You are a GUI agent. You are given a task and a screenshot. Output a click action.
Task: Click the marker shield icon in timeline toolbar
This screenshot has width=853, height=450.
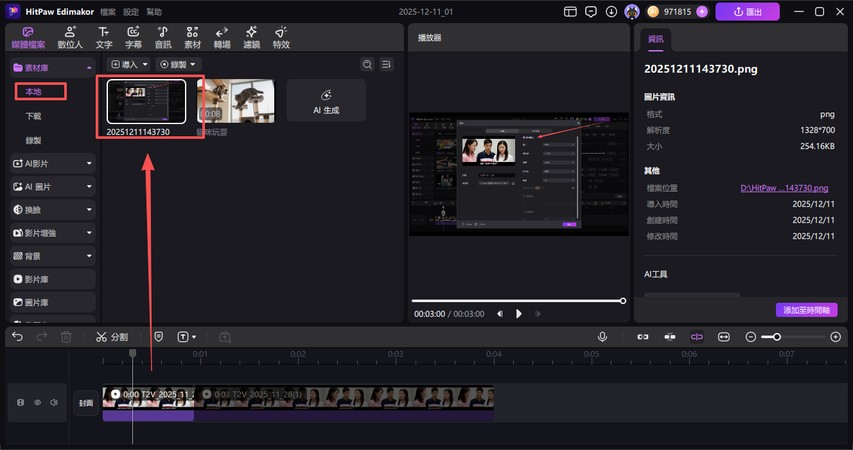coord(159,337)
